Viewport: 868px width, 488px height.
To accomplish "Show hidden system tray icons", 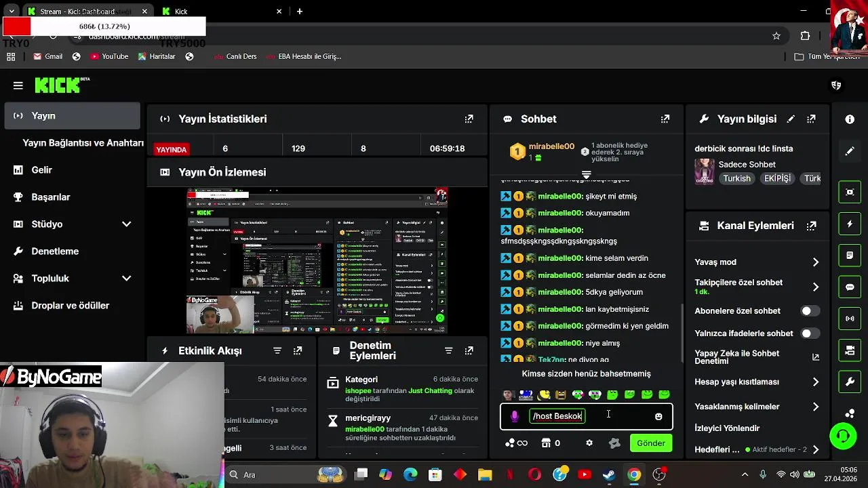I will tap(745, 474).
